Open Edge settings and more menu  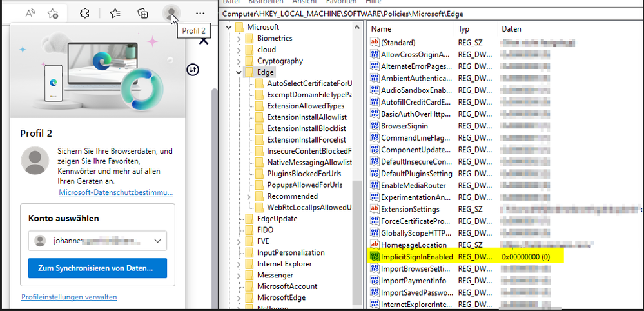pyautogui.click(x=200, y=14)
